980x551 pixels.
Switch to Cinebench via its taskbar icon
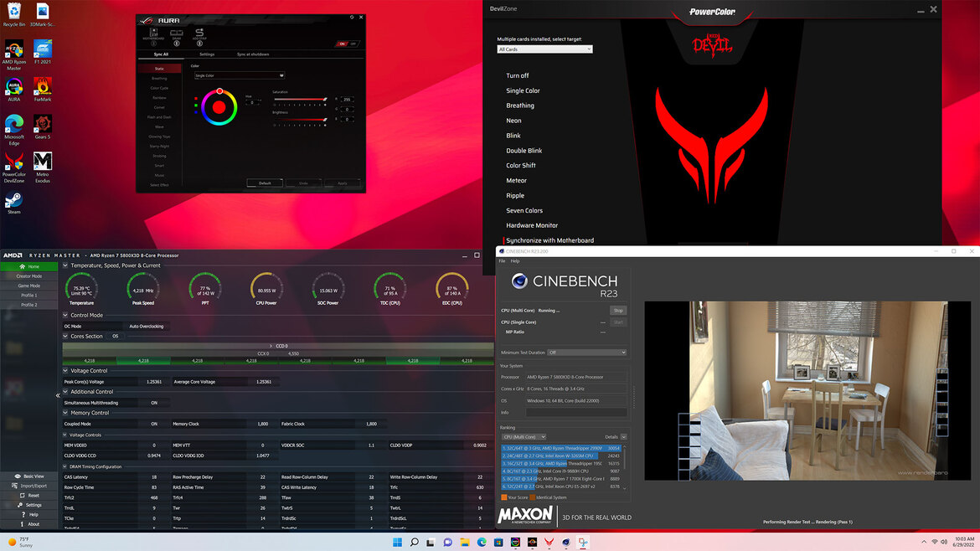pyautogui.click(x=565, y=543)
